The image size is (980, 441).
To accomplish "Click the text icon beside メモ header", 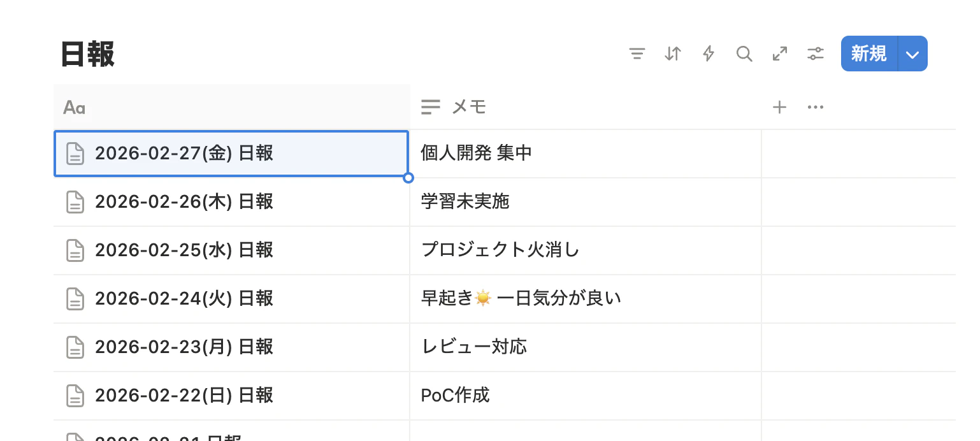I will 430,107.
